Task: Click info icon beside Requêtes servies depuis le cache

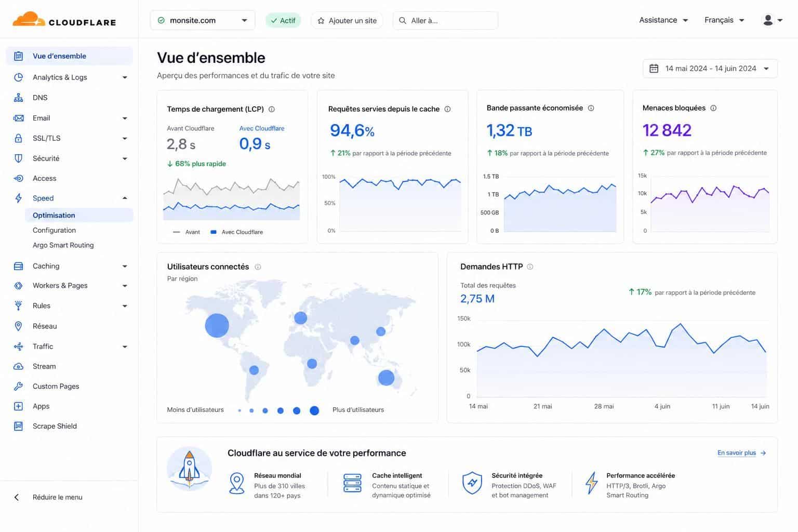Action: tap(447, 109)
